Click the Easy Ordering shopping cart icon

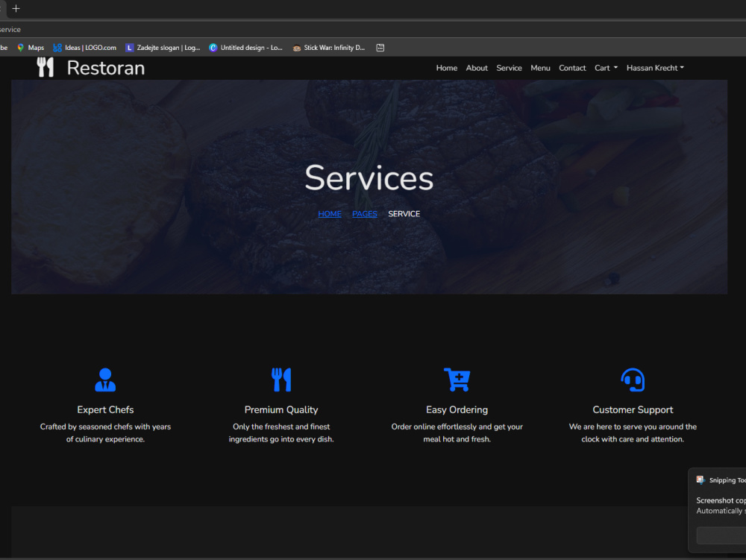[x=457, y=380]
